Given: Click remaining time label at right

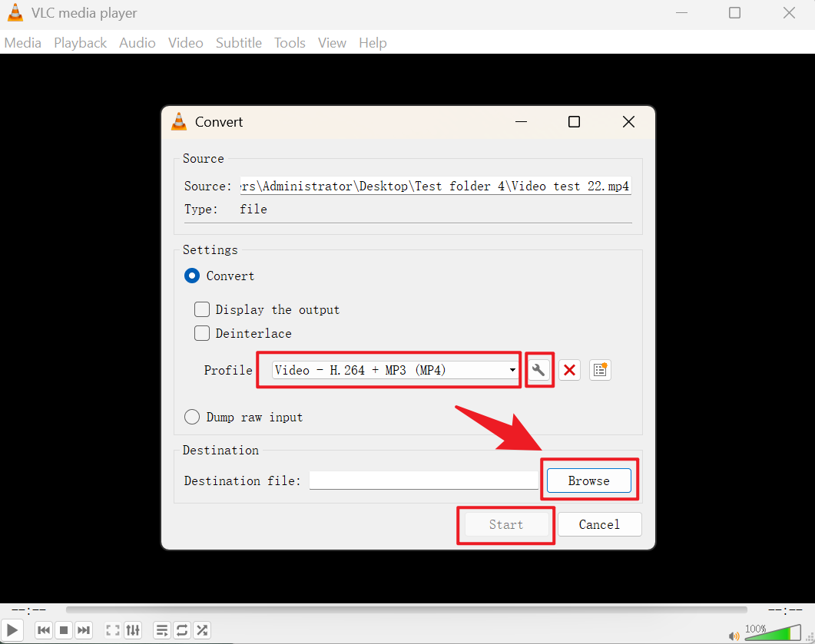Looking at the screenshot, I should coord(785,609).
